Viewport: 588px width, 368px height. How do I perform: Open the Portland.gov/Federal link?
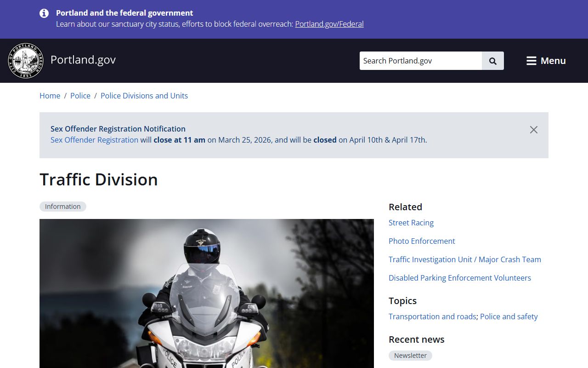tap(329, 24)
